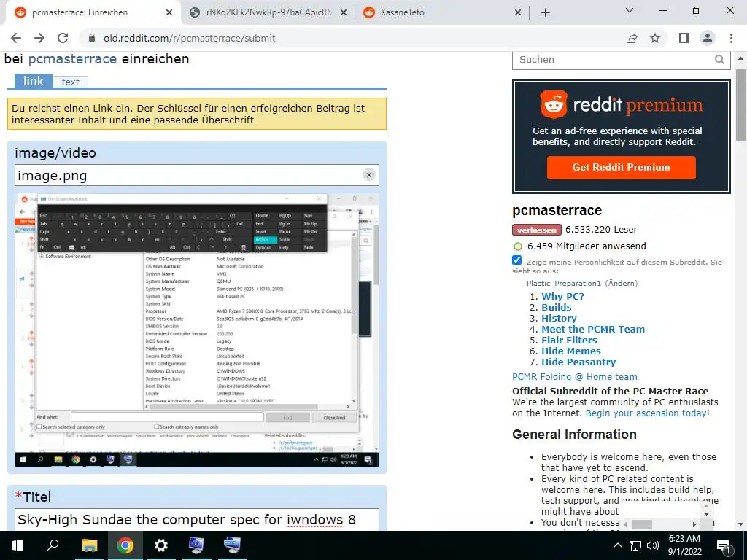
Task: Click Get Reddit Premium button
Action: (622, 167)
